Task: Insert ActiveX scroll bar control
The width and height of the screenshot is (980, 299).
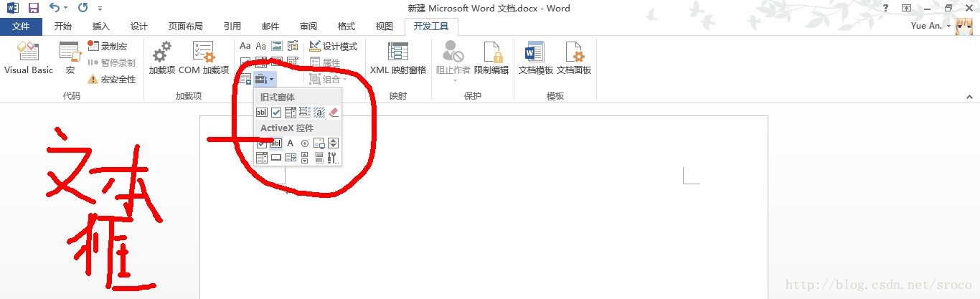Action: [x=305, y=158]
